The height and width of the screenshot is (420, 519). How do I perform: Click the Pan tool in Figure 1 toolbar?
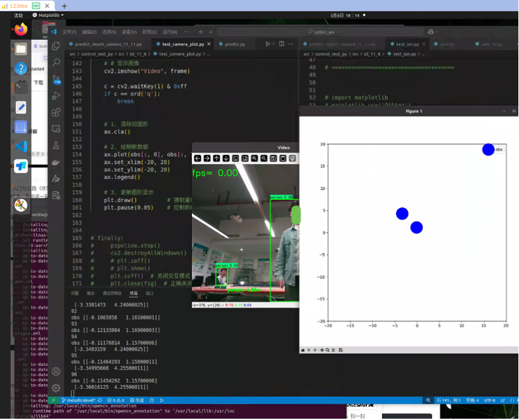322,350
